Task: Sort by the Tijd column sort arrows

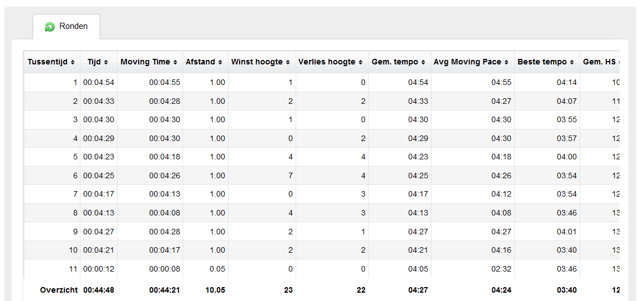Action: pos(106,62)
